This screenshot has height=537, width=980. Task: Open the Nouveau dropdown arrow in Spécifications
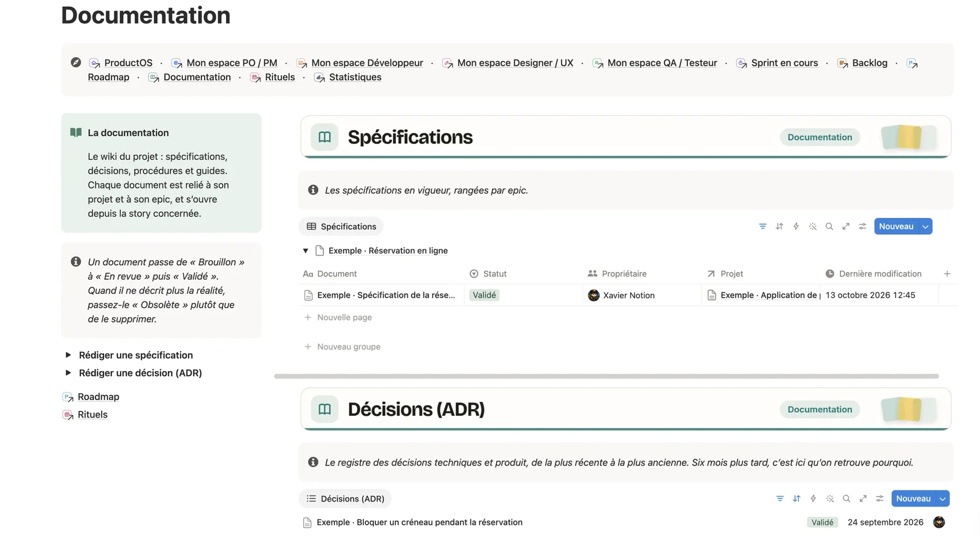point(925,227)
